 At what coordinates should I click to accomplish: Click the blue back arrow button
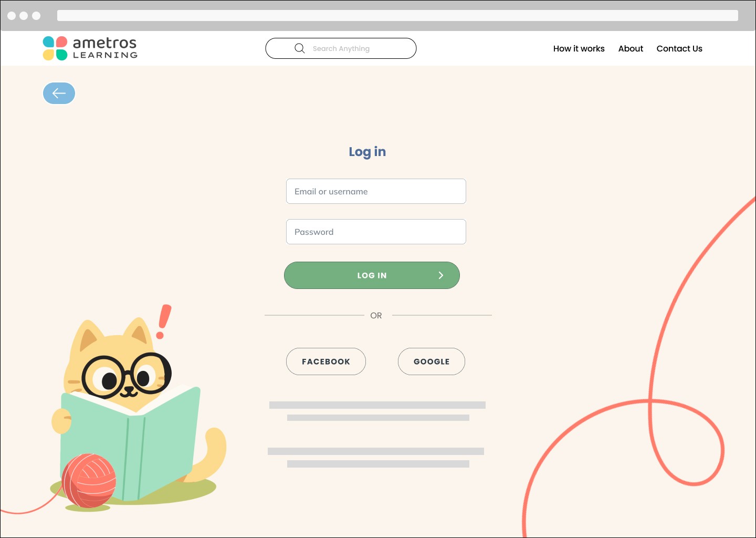pos(59,94)
